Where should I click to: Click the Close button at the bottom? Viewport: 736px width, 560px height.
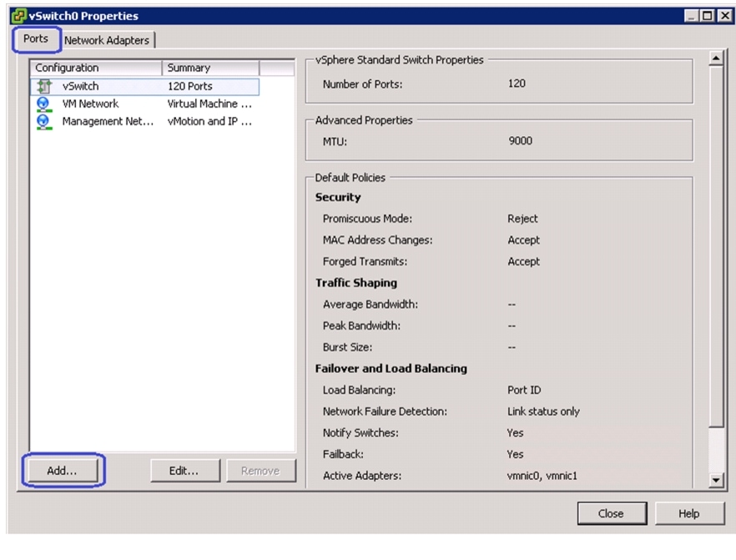click(612, 513)
